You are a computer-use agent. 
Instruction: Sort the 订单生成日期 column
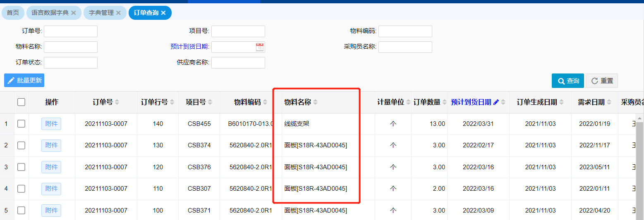coord(561,102)
